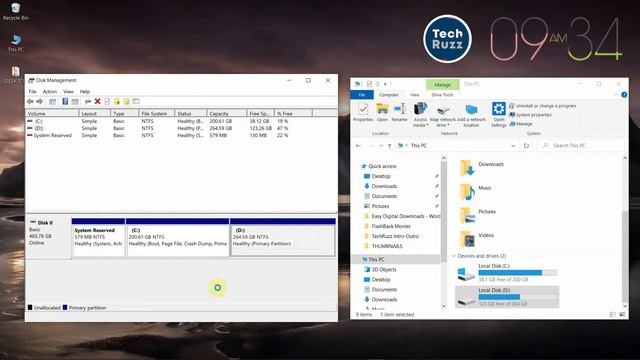Switch to Drive Tools tab
Screen dimensions: 640x360
tap(442, 95)
